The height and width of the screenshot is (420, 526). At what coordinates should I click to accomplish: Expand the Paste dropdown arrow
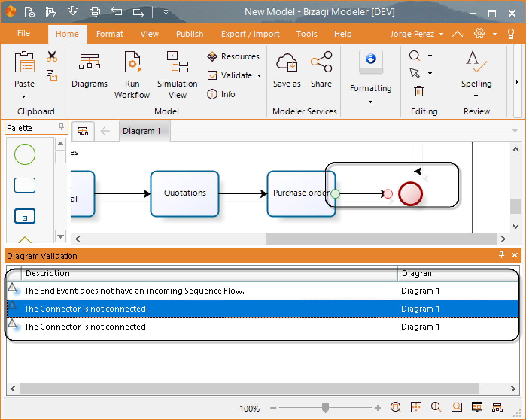pyautogui.click(x=24, y=97)
